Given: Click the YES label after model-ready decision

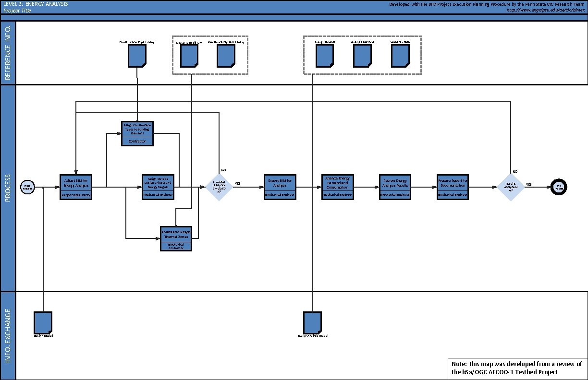Looking at the screenshot, I should tap(238, 184).
